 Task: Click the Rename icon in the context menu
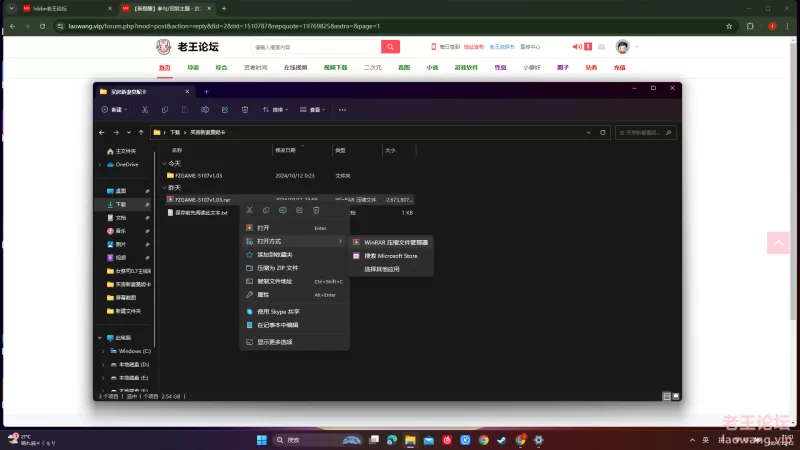[283, 210]
